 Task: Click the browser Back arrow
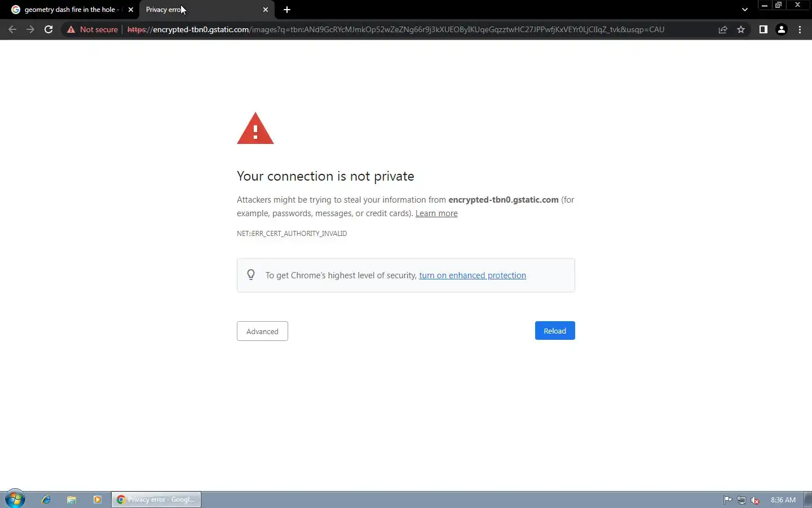click(12, 29)
